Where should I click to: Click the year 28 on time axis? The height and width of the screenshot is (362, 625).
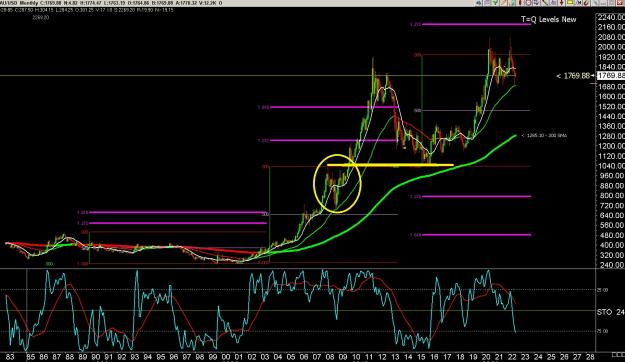point(590,357)
